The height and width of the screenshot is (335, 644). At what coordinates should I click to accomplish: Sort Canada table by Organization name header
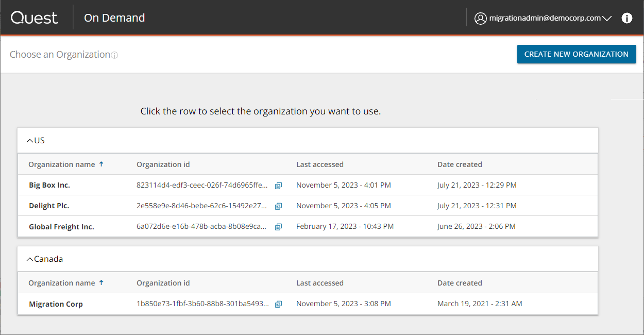pyautogui.click(x=62, y=283)
